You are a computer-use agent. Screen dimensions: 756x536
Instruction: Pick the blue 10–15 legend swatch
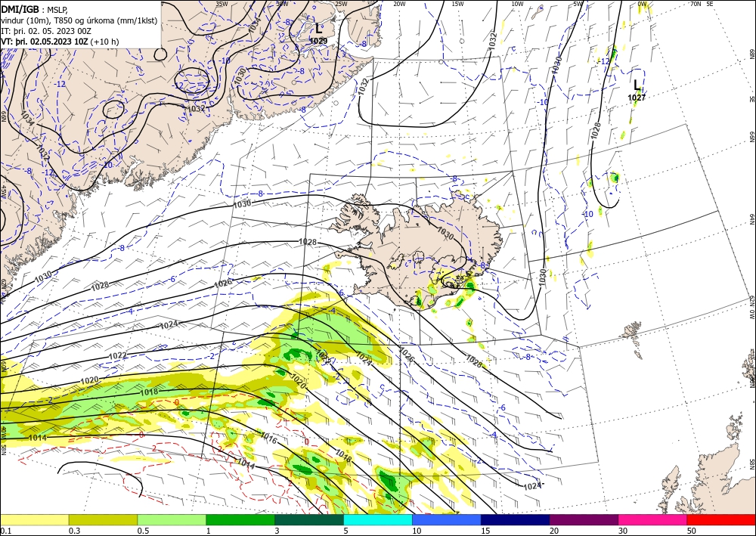pyautogui.click(x=447, y=519)
